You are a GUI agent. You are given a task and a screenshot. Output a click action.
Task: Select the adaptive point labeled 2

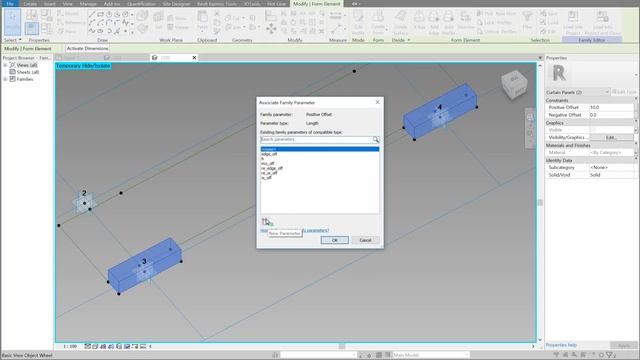[x=84, y=203]
